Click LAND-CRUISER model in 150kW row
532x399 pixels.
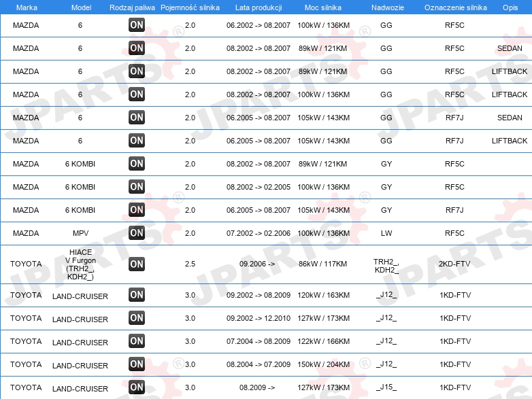80,366
